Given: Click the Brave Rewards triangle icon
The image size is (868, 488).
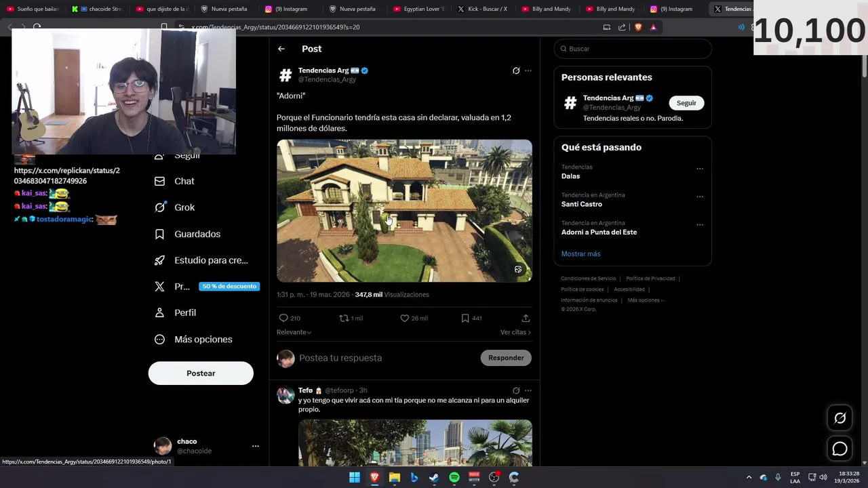Looking at the screenshot, I should [x=653, y=27].
